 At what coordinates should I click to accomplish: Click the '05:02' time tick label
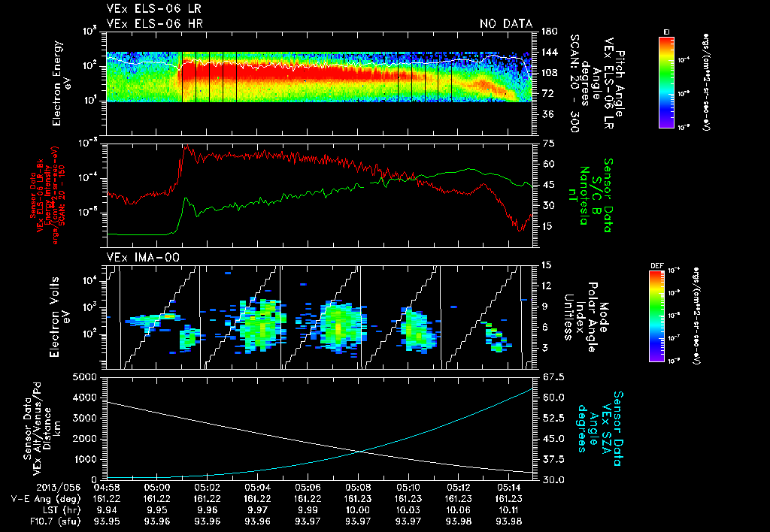(x=208, y=488)
